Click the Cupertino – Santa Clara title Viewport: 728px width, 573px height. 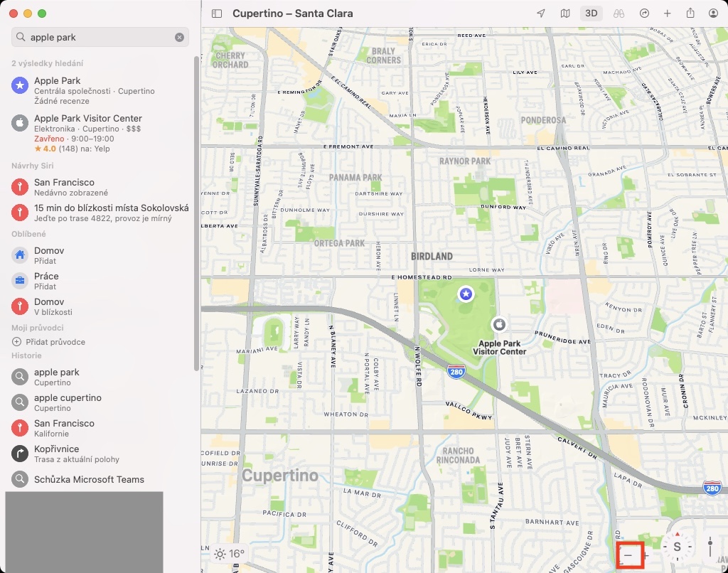coord(292,14)
